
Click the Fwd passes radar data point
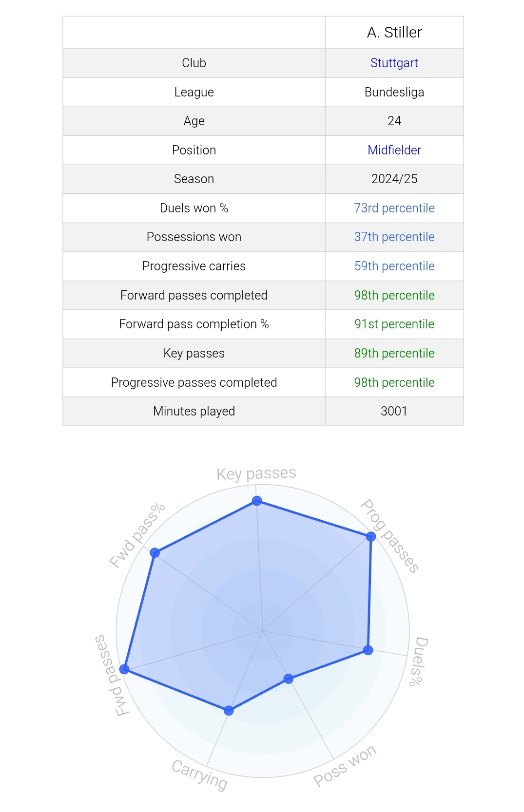point(125,669)
